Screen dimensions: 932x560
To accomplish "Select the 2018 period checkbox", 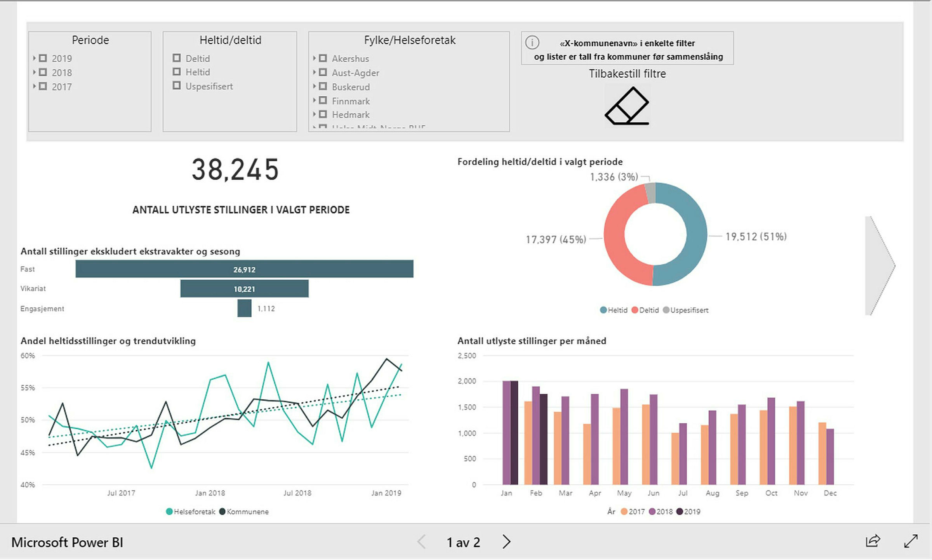I will tap(43, 72).
